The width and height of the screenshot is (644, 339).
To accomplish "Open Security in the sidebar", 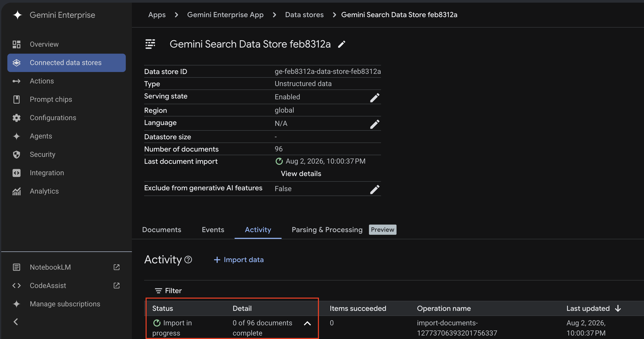I will (67, 154).
